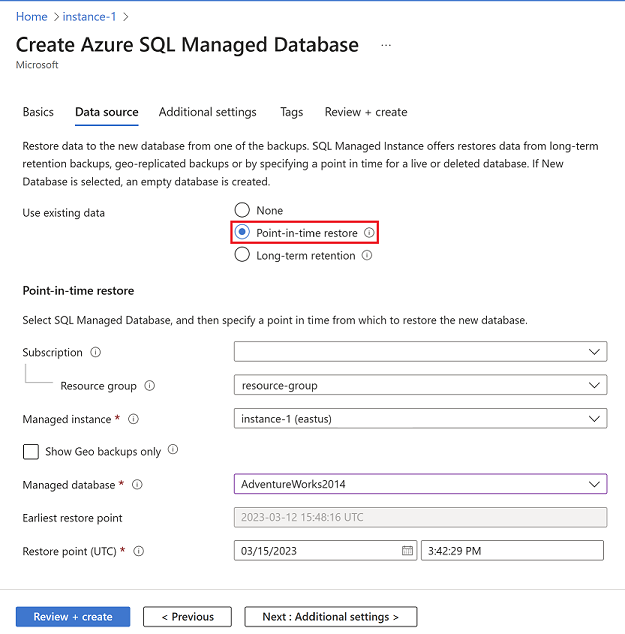Click the Review + create button
This screenshot has height=634, width=625.
pos(73,617)
